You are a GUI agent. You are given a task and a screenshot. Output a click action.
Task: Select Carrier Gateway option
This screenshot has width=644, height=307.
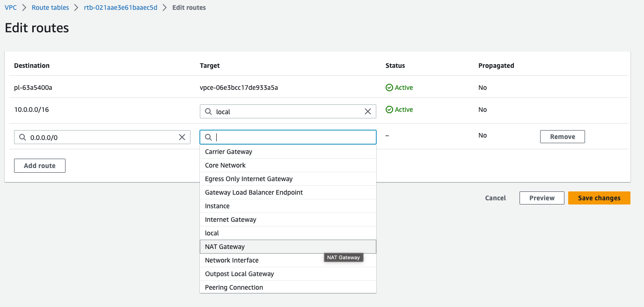point(228,152)
